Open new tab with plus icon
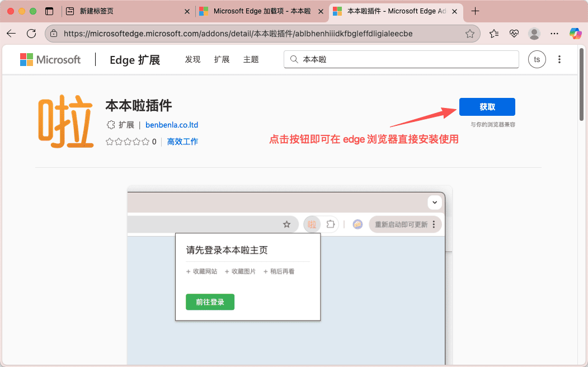 tap(475, 11)
